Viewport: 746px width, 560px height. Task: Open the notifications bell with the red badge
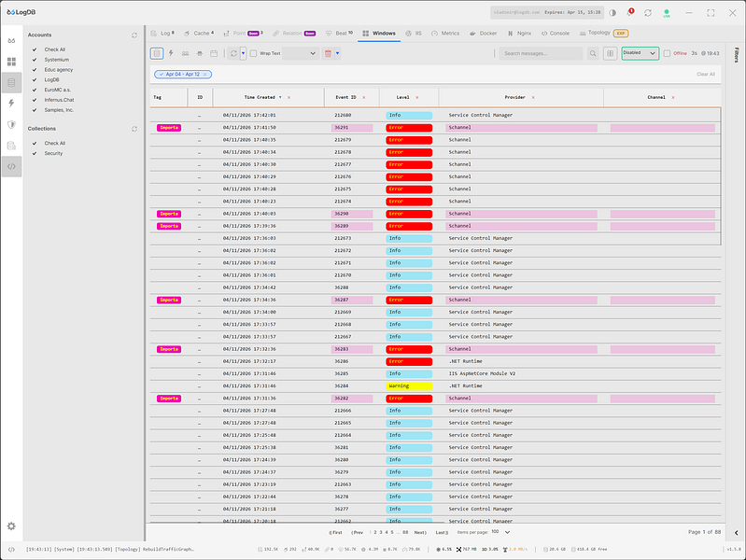[x=630, y=12]
